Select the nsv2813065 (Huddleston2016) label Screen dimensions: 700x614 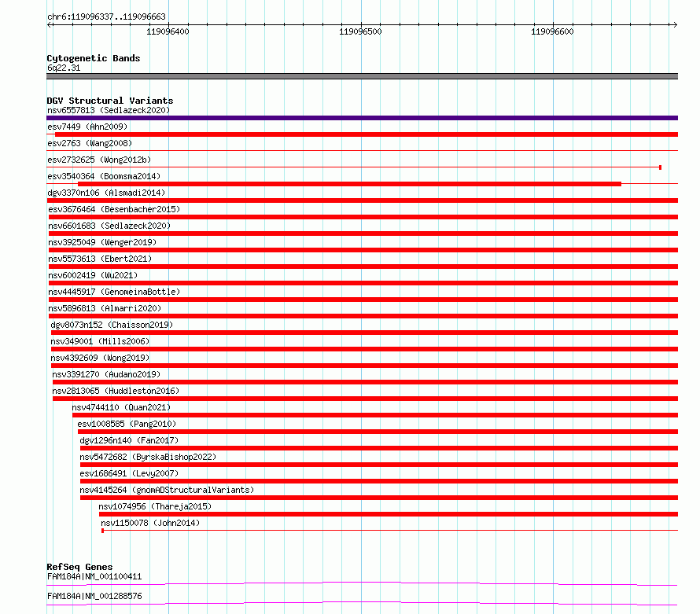[x=116, y=391]
